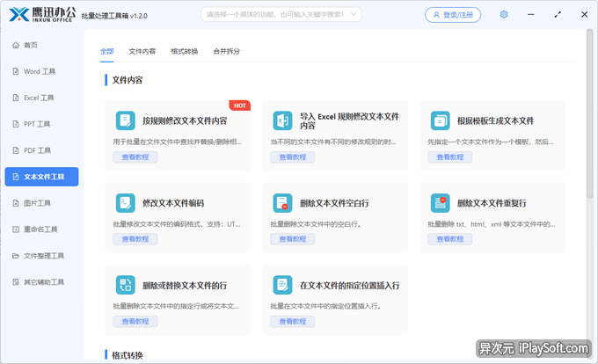The height and width of the screenshot is (364, 598).
Task: Open the 修改文本文件编码 icon
Action: coord(126,203)
